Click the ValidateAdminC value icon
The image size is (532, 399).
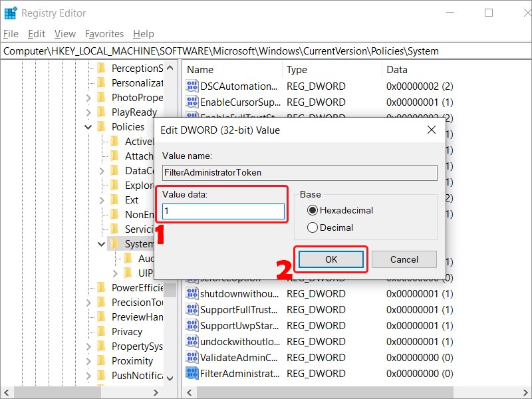[192, 358]
